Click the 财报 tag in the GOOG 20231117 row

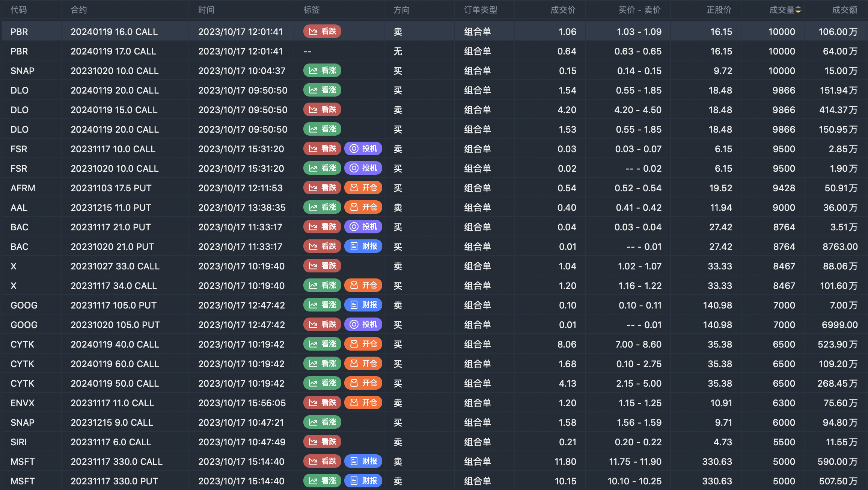pyautogui.click(x=363, y=305)
